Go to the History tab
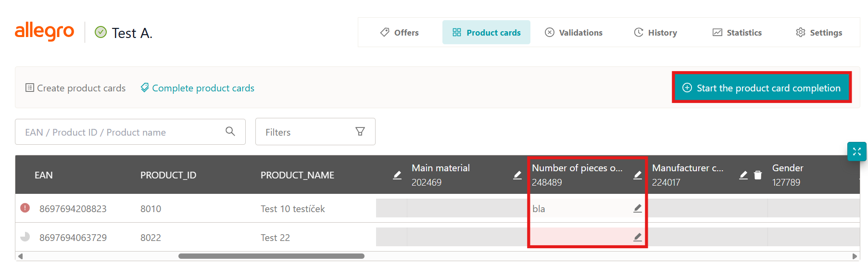The width and height of the screenshot is (868, 278). pos(655,33)
